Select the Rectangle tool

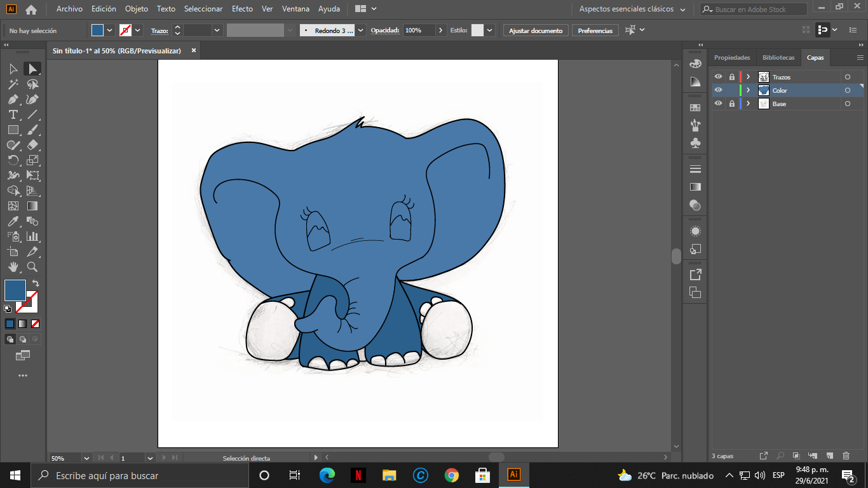tap(13, 130)
